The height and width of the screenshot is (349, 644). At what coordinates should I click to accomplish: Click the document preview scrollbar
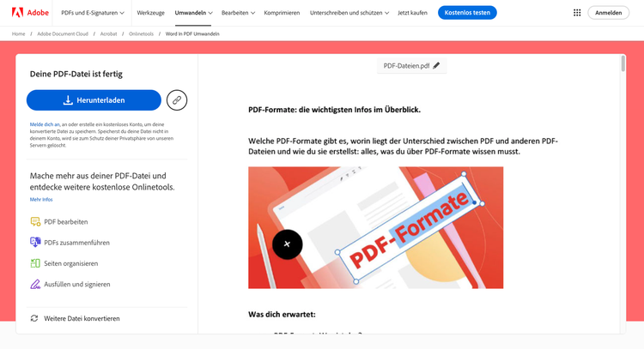point(623,64)
